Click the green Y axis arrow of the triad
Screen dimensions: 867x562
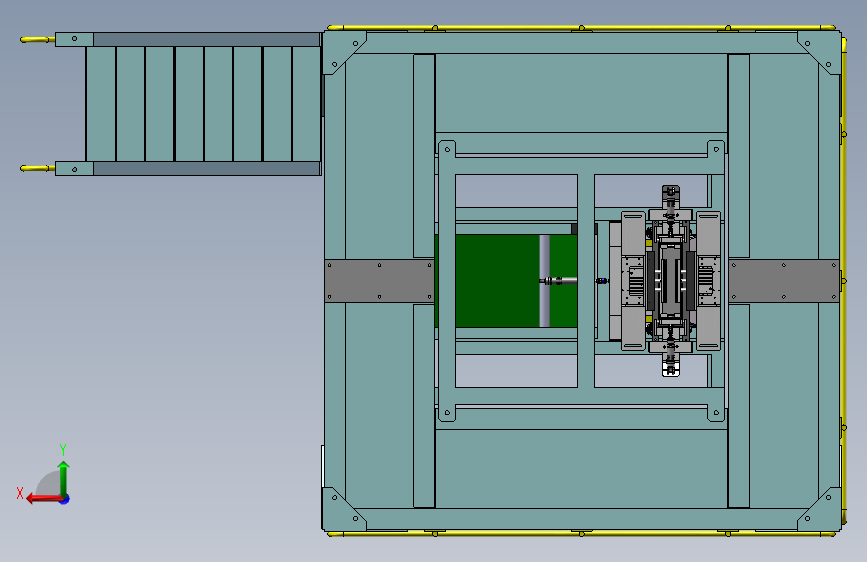coord(64,477)
